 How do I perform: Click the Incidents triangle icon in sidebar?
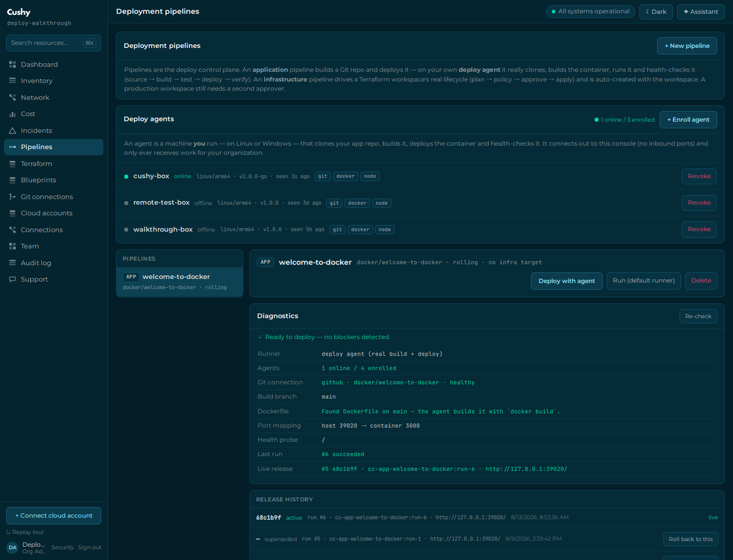point(13,131)
